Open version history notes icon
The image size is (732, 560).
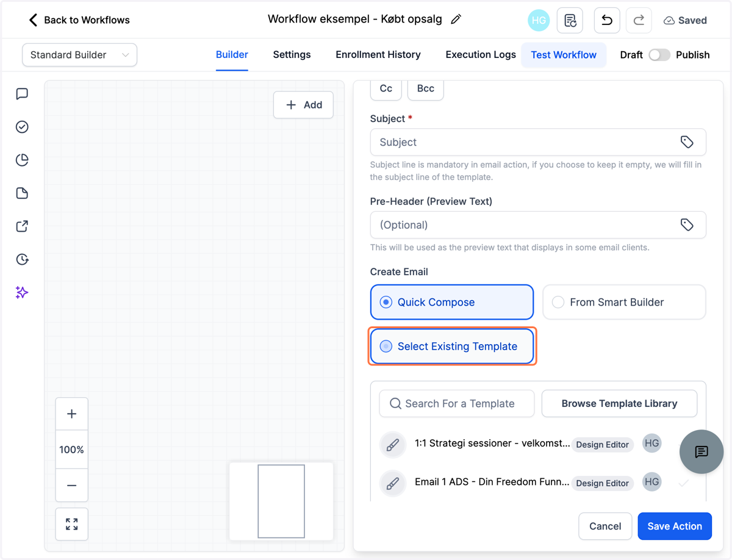point(570,20)
